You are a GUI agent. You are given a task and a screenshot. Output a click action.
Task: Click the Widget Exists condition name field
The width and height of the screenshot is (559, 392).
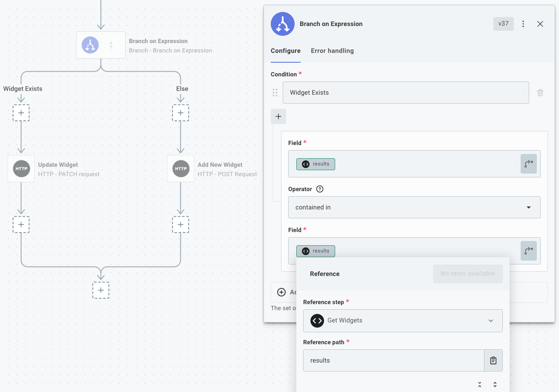coord(405,93)
